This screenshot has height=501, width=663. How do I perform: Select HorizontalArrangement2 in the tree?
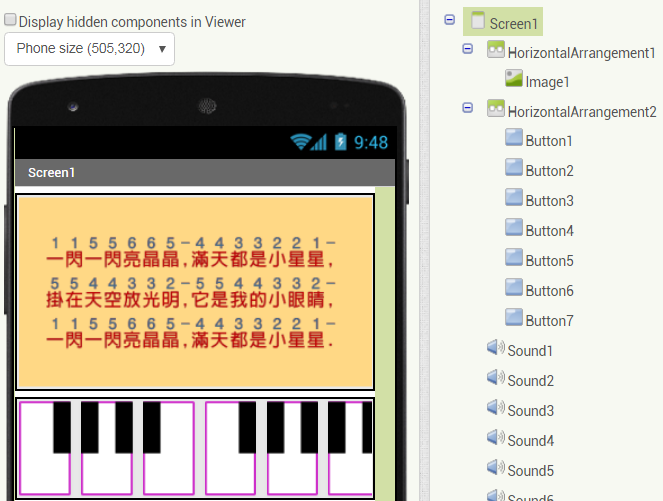tap(582, 112)
